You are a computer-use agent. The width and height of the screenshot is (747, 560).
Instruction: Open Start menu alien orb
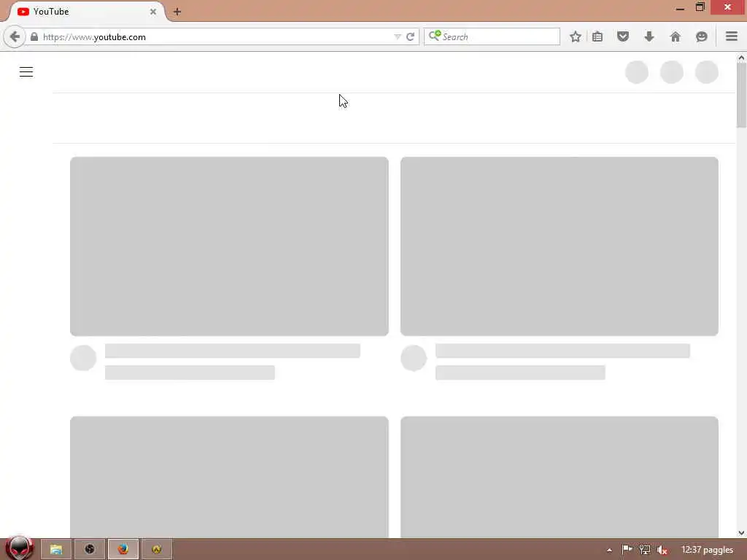click(x=20, y=548)
